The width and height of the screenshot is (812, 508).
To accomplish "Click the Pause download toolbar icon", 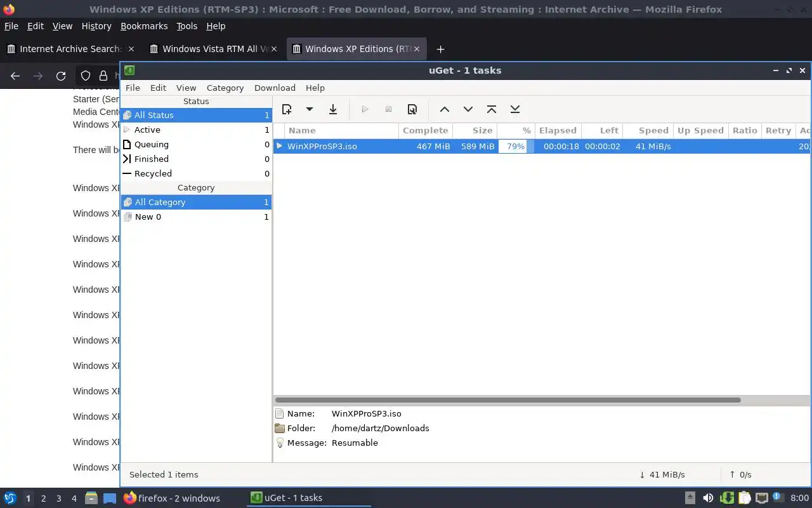I will 389,109.
